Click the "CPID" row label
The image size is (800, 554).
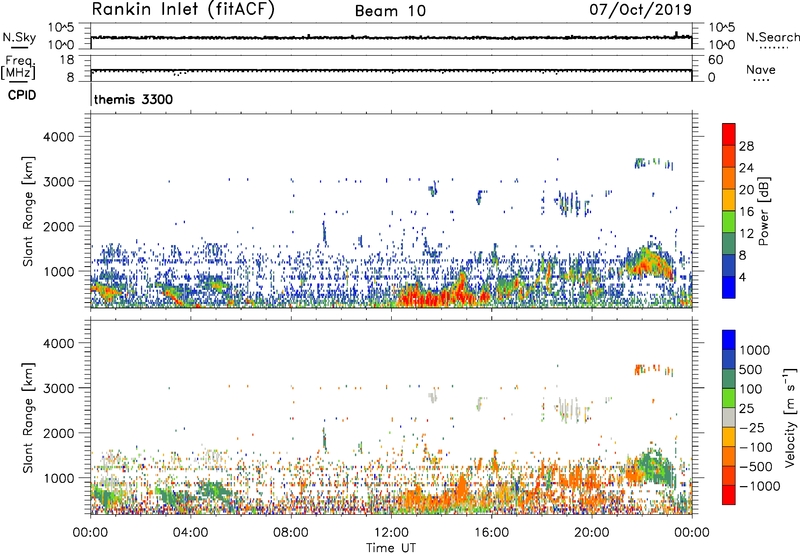(22, 95)
